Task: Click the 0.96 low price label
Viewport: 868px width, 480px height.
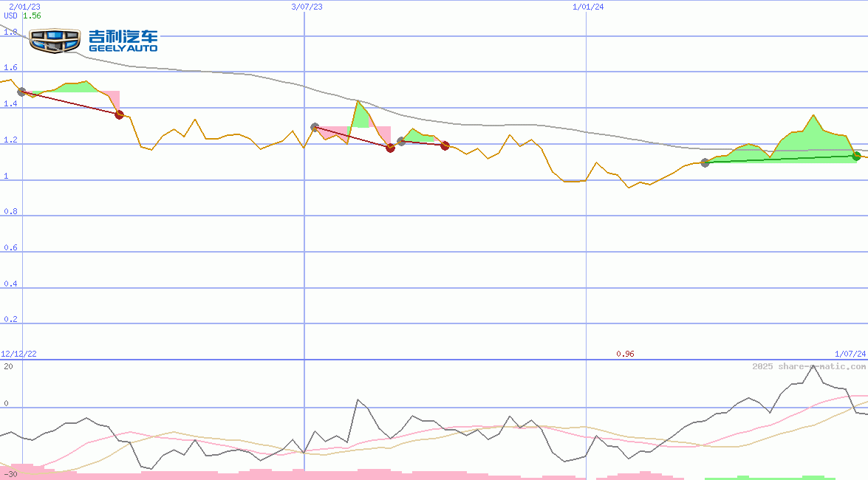Action: click(x=626, y=354)
